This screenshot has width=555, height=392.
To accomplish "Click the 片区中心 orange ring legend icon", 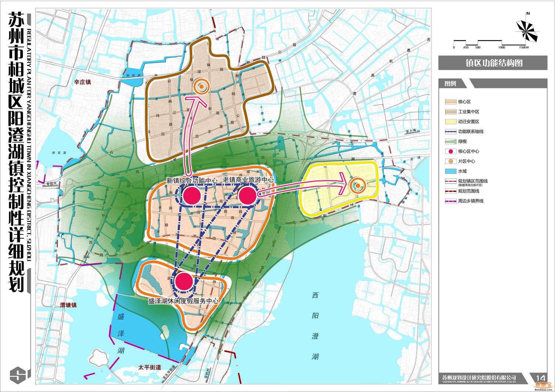I will [x=451, y=161].
